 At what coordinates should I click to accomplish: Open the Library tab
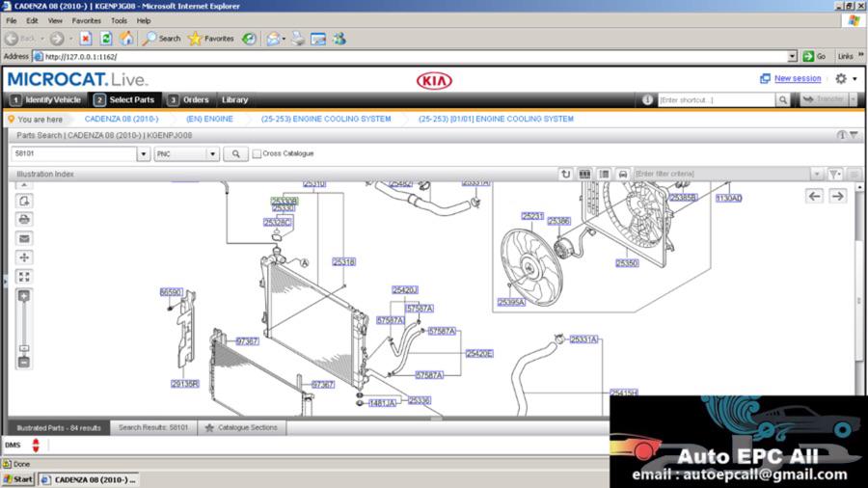pos(234,99)
